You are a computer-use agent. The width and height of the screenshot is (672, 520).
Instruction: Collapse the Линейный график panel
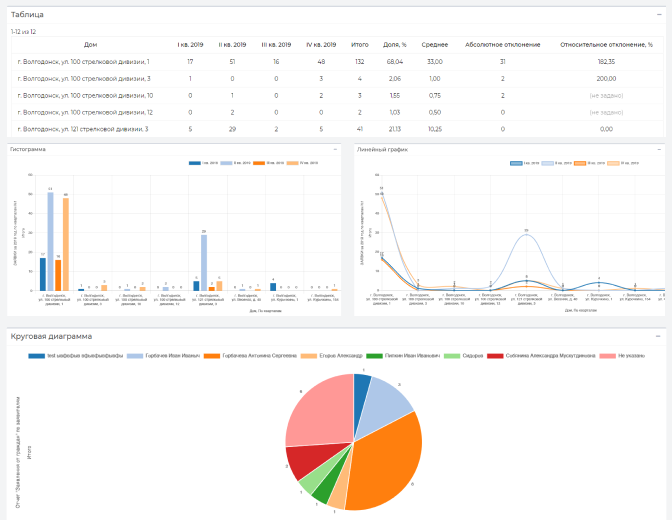(x=659, y=150)
